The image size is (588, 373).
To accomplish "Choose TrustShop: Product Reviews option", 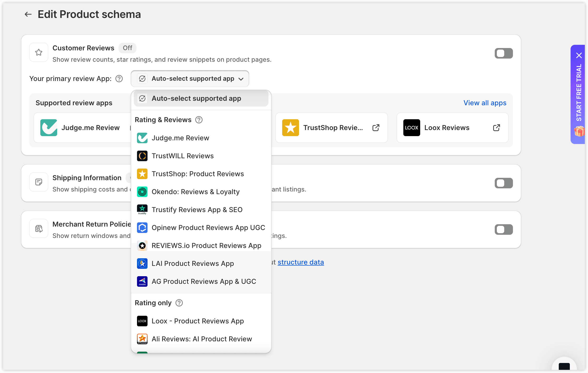I will click(x=201, y=174).
